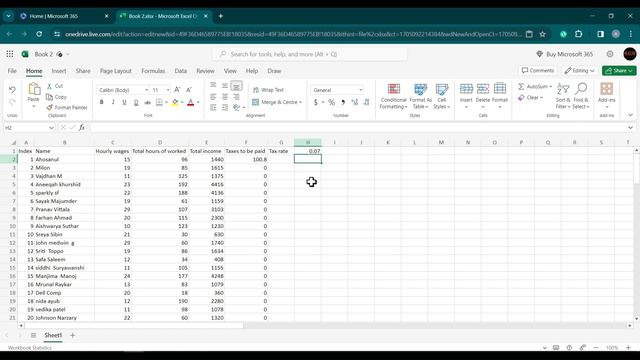The height and width of the screenshot is (360, 640).
Task: Apply double underline formatting
Action: point(136,102)
